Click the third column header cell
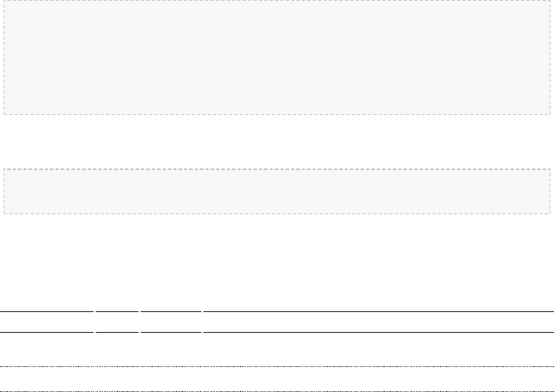This screenshot has width=554, height=392. click(x=171, y=322)
